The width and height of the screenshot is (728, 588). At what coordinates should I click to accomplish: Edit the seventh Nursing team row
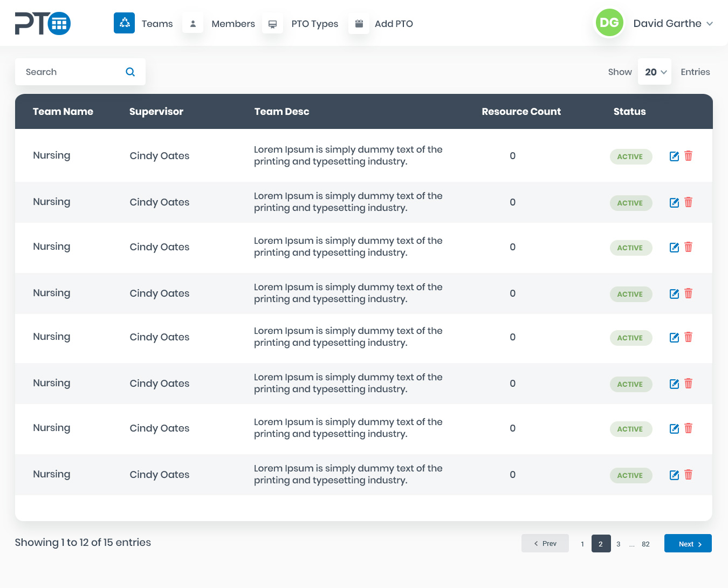674,428
